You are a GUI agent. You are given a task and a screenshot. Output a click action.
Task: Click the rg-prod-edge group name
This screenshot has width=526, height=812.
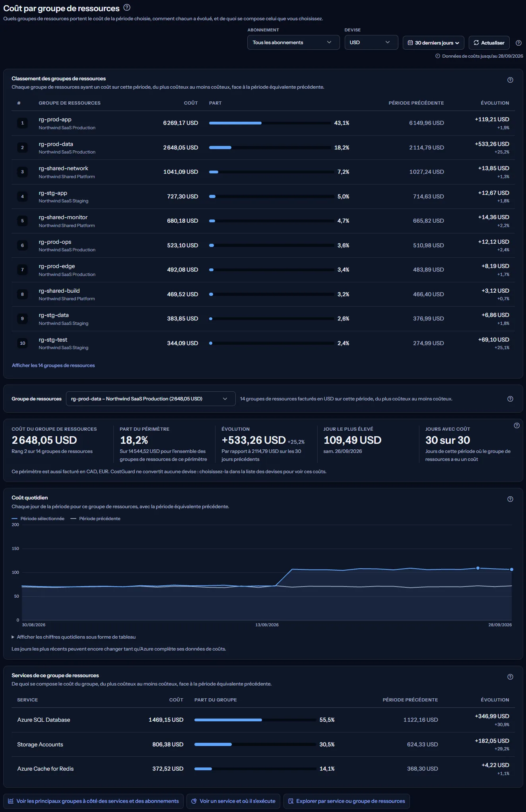point(57,266)
